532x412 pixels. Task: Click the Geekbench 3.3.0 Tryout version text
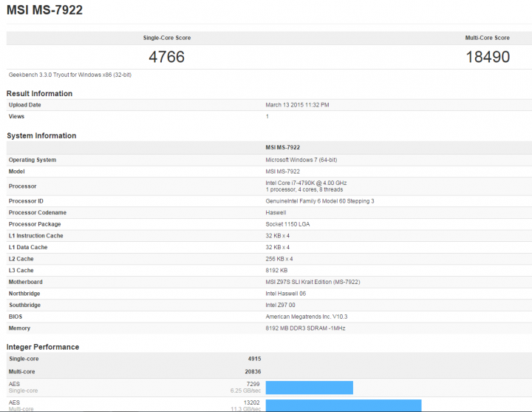point(70,75)
